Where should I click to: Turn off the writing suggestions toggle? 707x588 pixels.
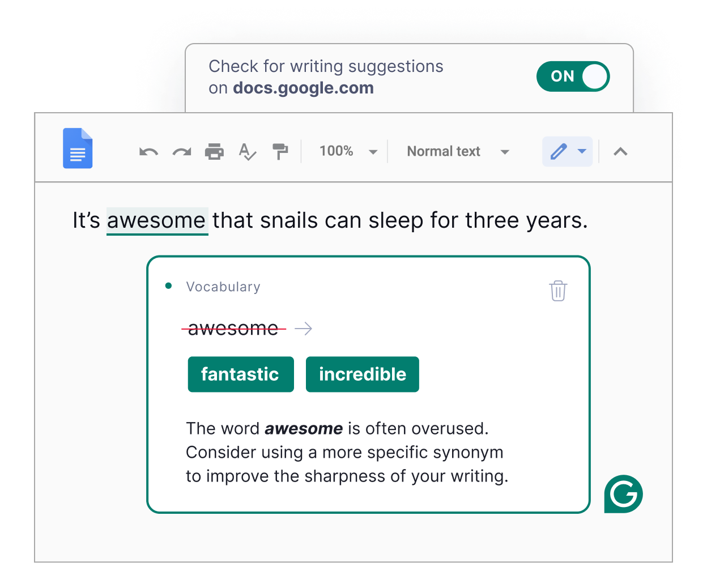(573, 76)
